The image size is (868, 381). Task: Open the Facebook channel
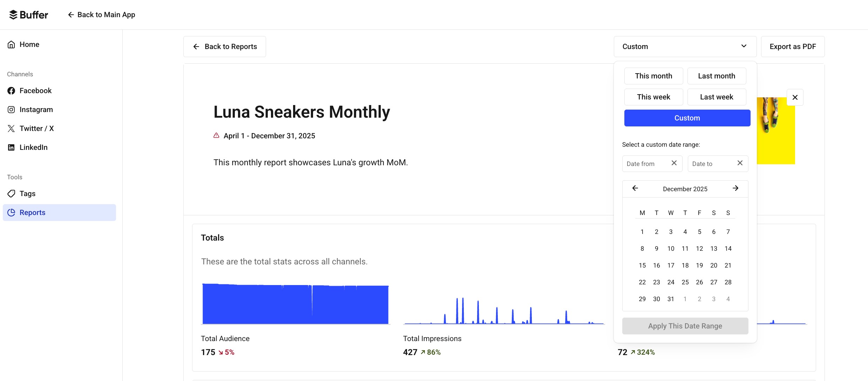(x=36, y=90)
